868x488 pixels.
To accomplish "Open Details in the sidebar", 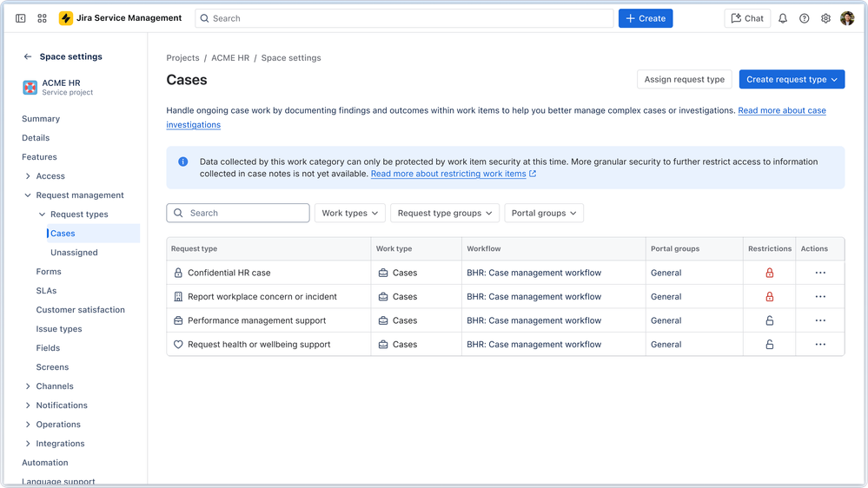I will [36, 138].
